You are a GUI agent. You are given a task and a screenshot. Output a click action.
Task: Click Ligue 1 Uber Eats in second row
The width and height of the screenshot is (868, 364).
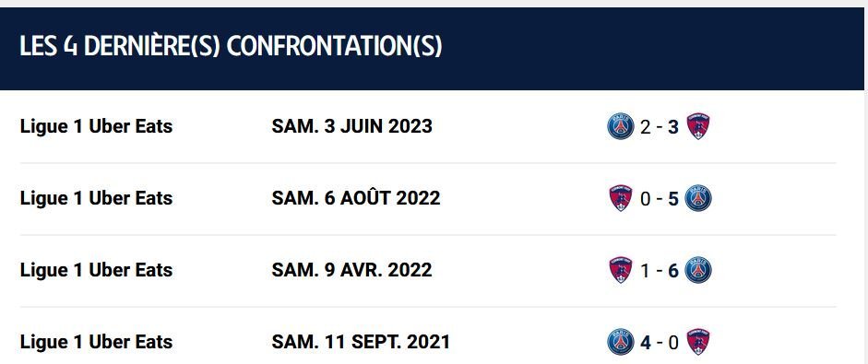[x=96, y=198]
